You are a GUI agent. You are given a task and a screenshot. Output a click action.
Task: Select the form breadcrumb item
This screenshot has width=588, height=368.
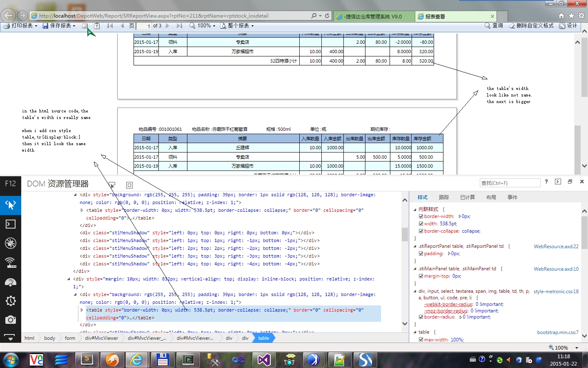(70, 338)
